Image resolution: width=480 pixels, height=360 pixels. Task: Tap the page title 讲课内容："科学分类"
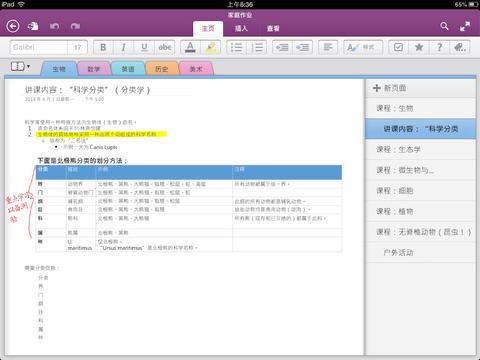point(88,90)
